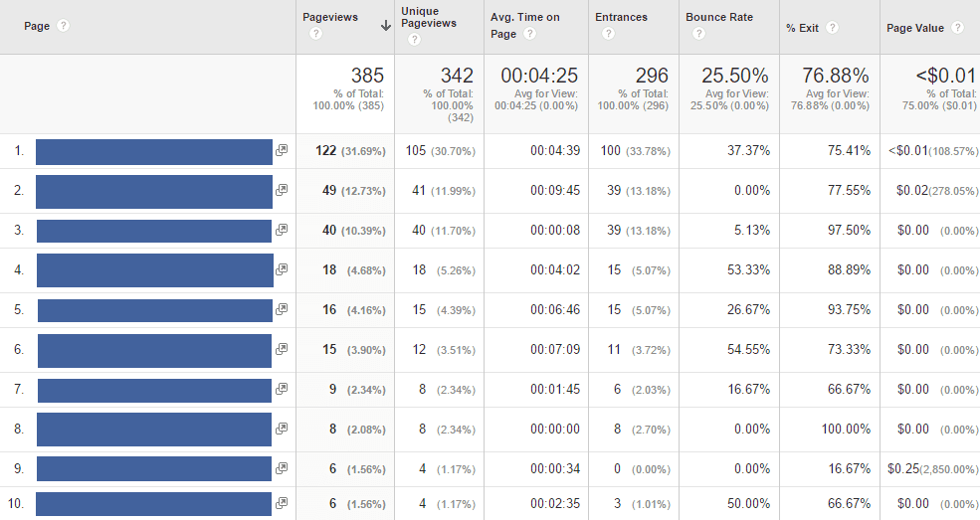Sort table by % Exit column
Screen dimensions: 980x520
click(802, 28)
